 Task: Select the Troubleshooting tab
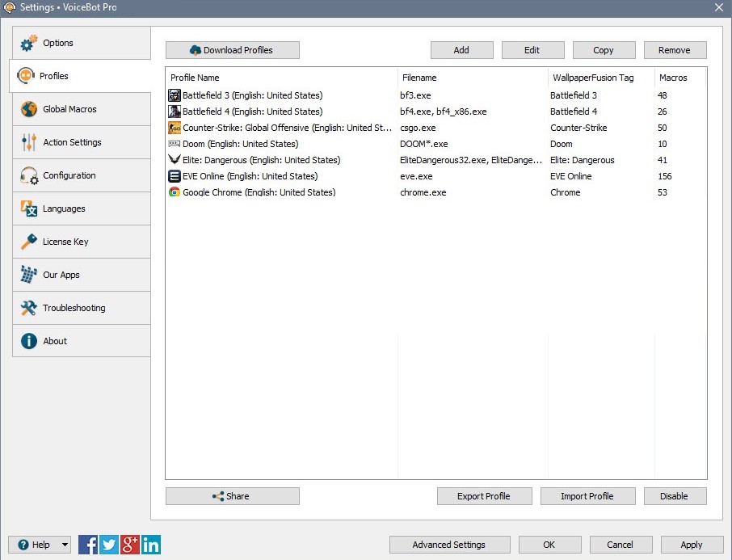82,308
